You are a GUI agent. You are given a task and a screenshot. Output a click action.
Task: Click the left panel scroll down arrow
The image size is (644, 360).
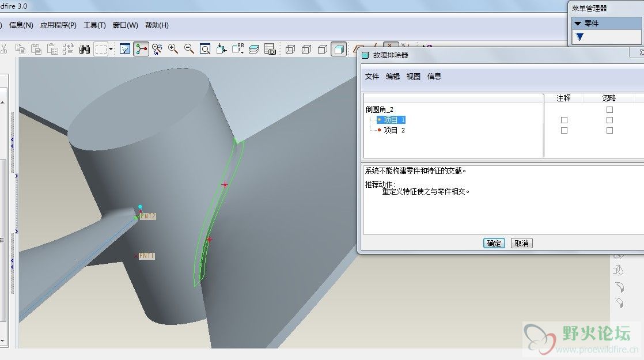(x=2, y=340)
